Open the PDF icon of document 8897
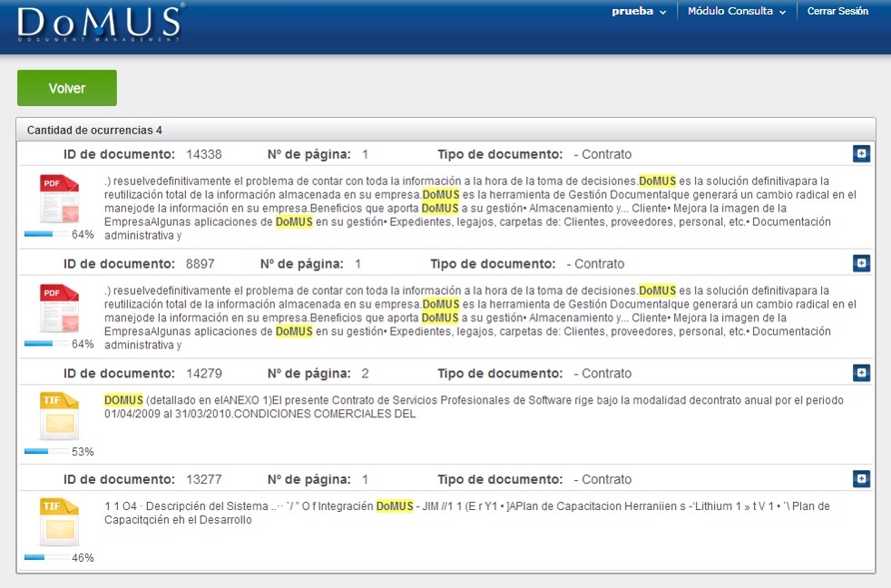Viewport: 891px width, 588px height. (59, 309)
